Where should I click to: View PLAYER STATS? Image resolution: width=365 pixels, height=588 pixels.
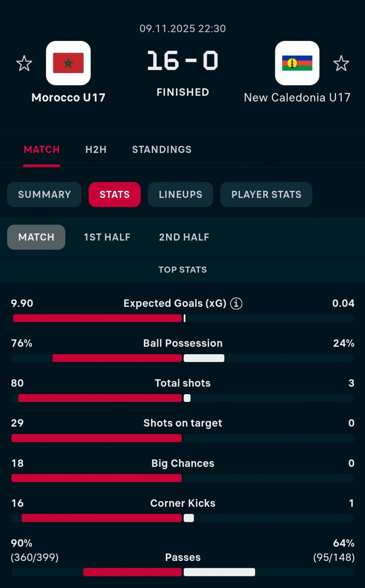point(266,194)
